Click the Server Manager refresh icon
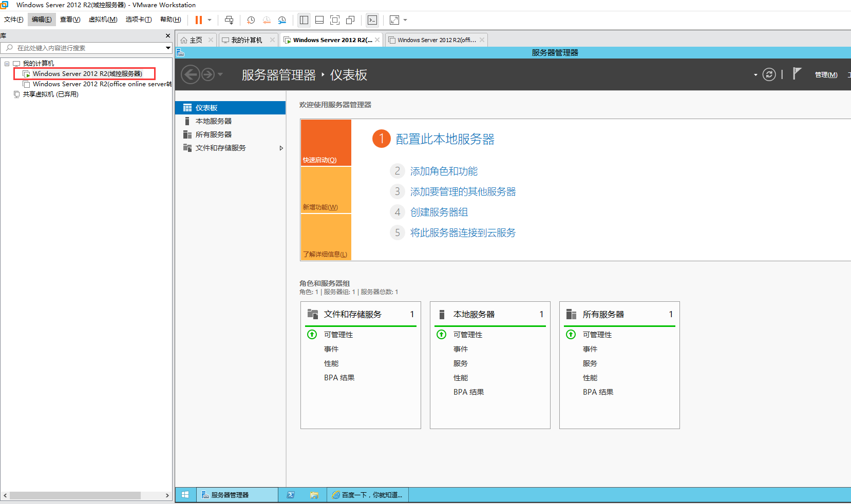The width and height of the screenshot is (851, 504). click(769, 74)
